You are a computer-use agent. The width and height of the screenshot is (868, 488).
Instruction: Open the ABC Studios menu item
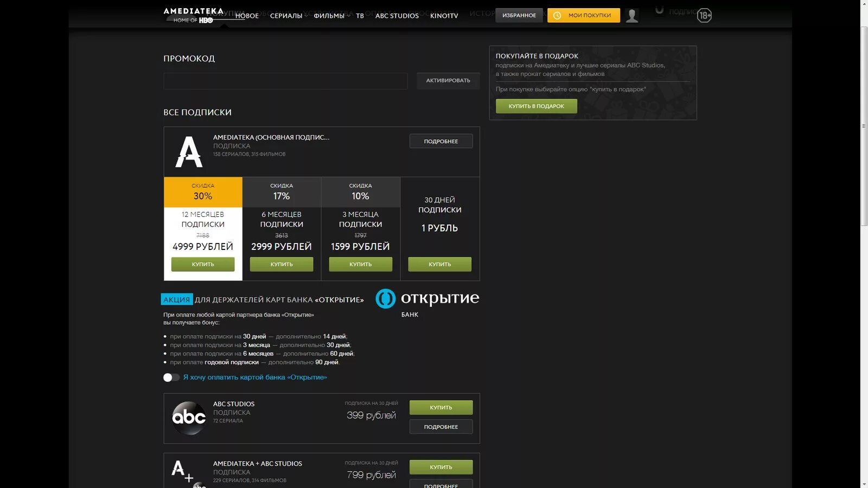pyautogui.click(x=397, y=16)
